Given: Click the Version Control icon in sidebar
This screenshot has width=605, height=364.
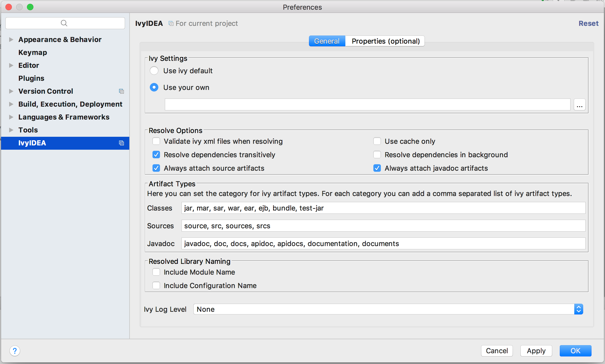Looking at the screenshot, I should 121,92.
